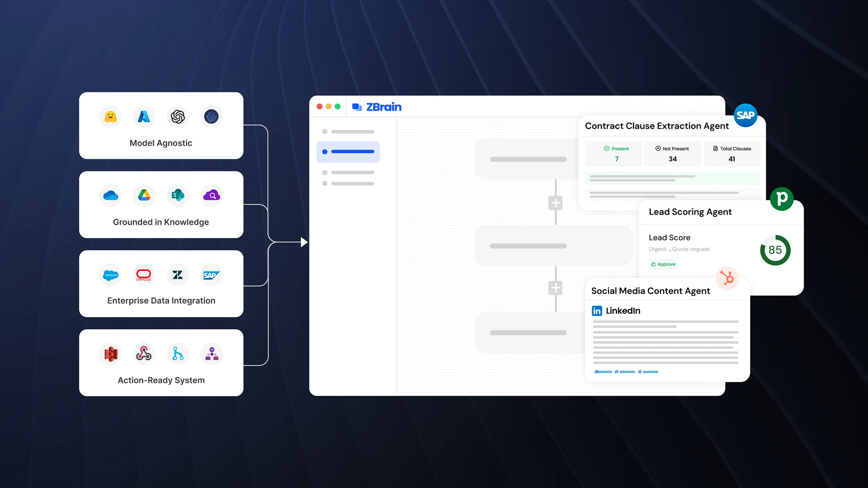This screenshot has height=488, width=868.
Task: Click the blue git branch icon
Action: (178, 354)
